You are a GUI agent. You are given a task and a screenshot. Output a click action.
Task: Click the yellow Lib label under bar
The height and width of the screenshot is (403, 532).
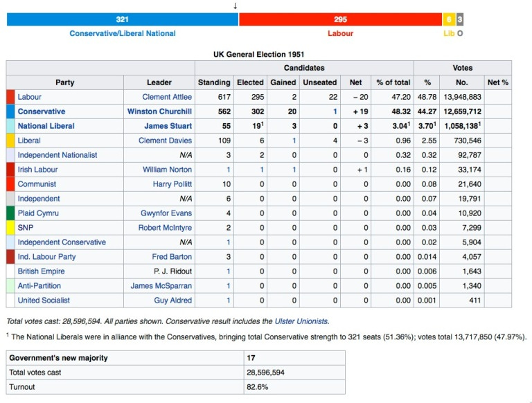[x=449, y=33]
